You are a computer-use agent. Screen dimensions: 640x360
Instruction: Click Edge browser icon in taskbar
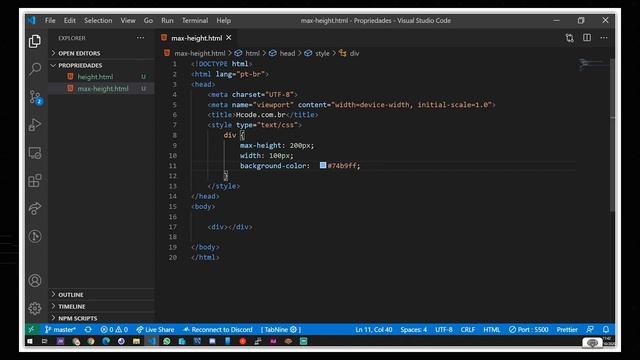click(x=106, y=341)
